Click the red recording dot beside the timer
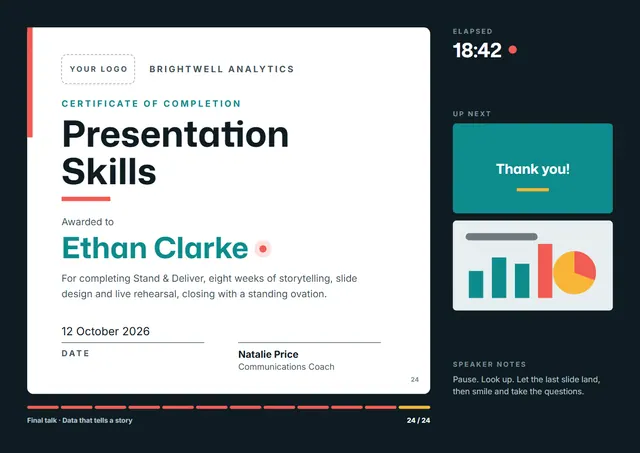Viewport: 640px width, 453px height. 513,50
